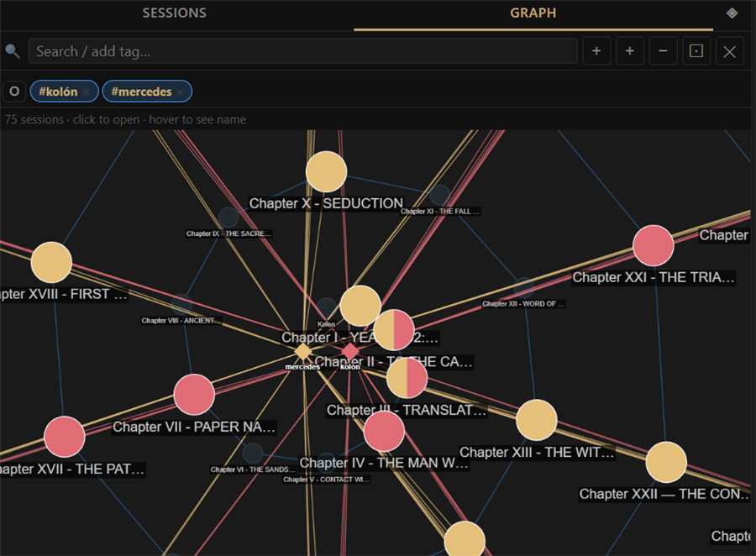Viewport: 756px width, 556px height.
Task: Switch to the SESSIONS tab
Action: click(175, 13)
